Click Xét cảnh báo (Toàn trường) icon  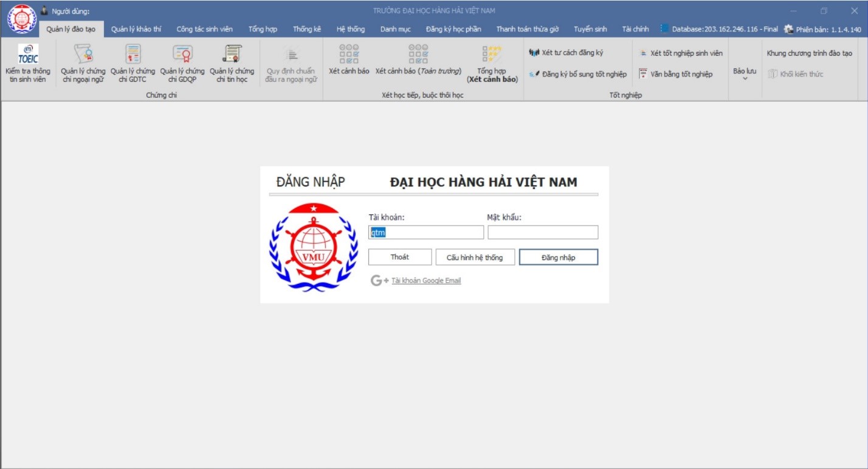click(x=418, y=55)
